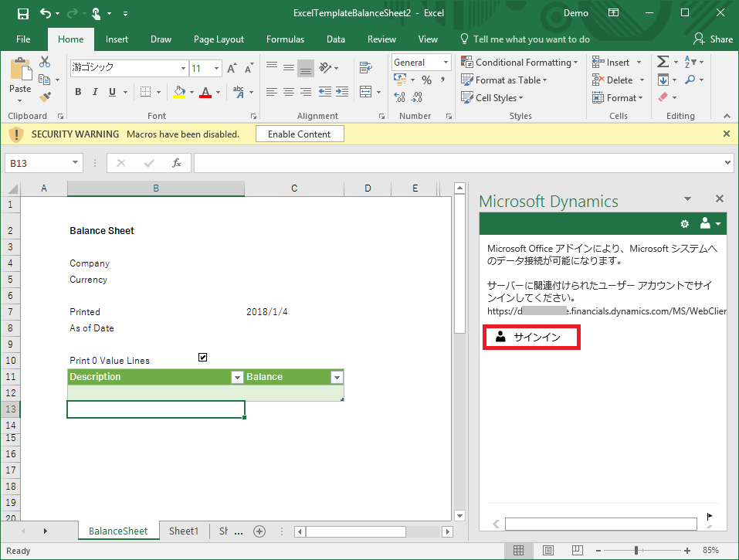
Task: Switch to Page Layout view in status bar
Action: coord(548,550)
